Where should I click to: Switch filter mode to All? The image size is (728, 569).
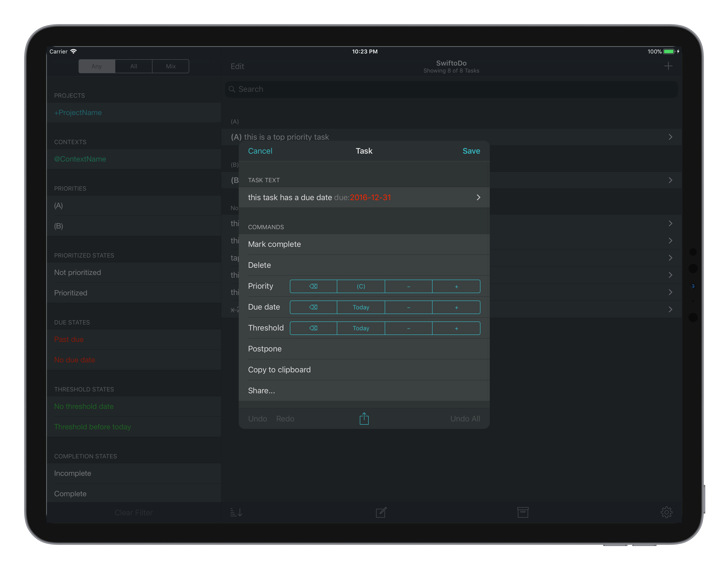(133, 66)
